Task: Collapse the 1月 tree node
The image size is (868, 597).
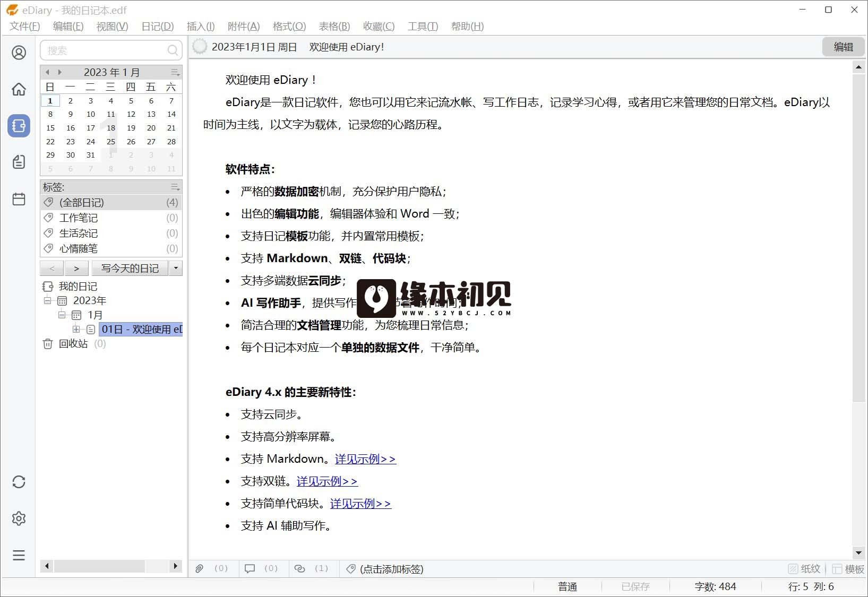Action: (62, 315)
